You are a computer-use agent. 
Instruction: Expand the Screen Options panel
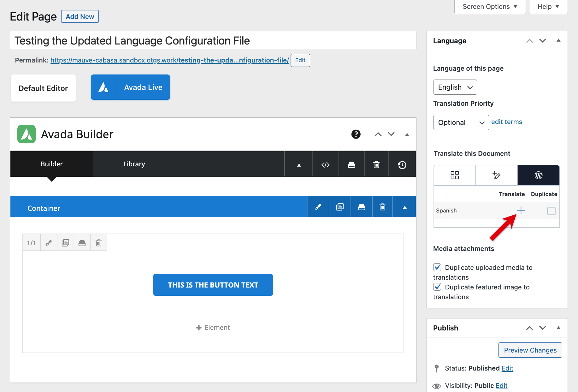click(490, 7)
